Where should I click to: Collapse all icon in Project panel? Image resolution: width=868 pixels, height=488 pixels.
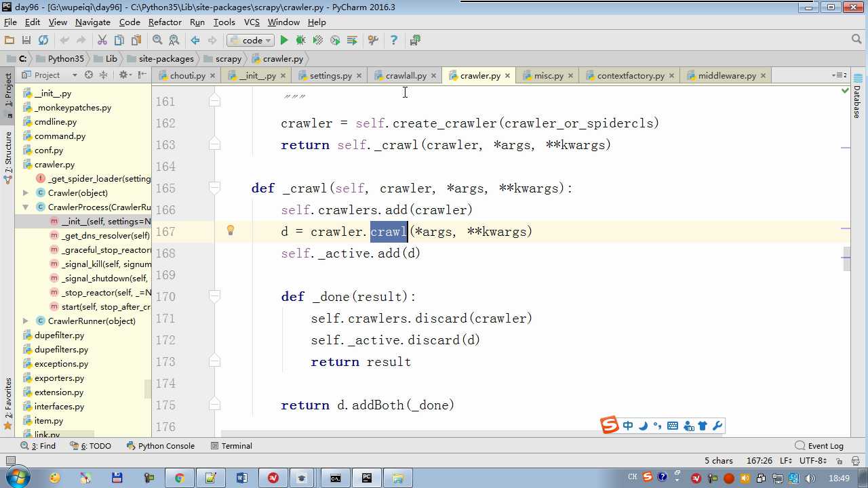click(x=104, y=75)
